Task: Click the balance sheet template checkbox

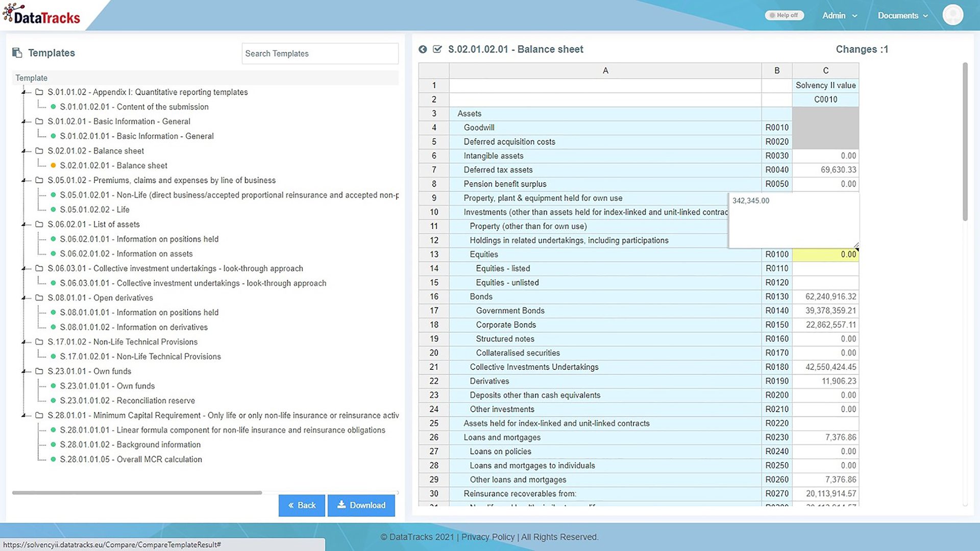Action: [x=436, y=49]
